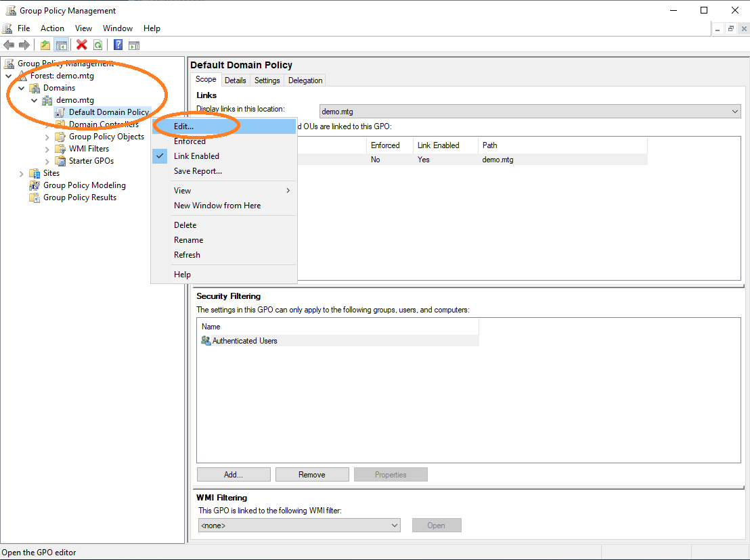This screenshot has height=560, width=750.
Task: Click the blue Help question mark icon
Action: 118,45
